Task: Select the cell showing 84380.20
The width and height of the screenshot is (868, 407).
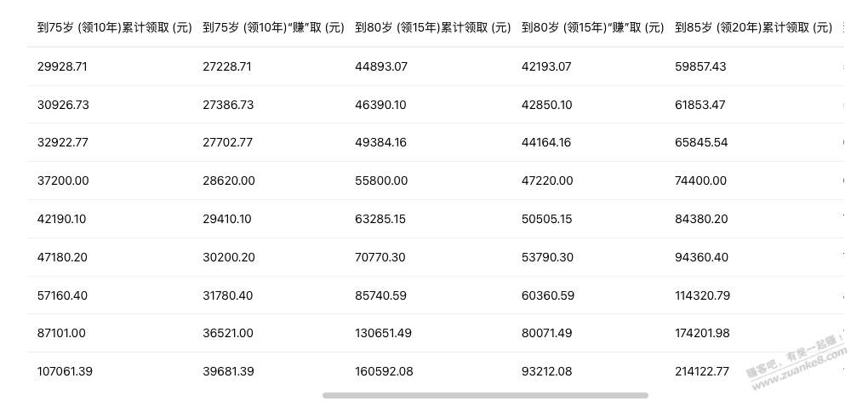Action: coord(701,219)
